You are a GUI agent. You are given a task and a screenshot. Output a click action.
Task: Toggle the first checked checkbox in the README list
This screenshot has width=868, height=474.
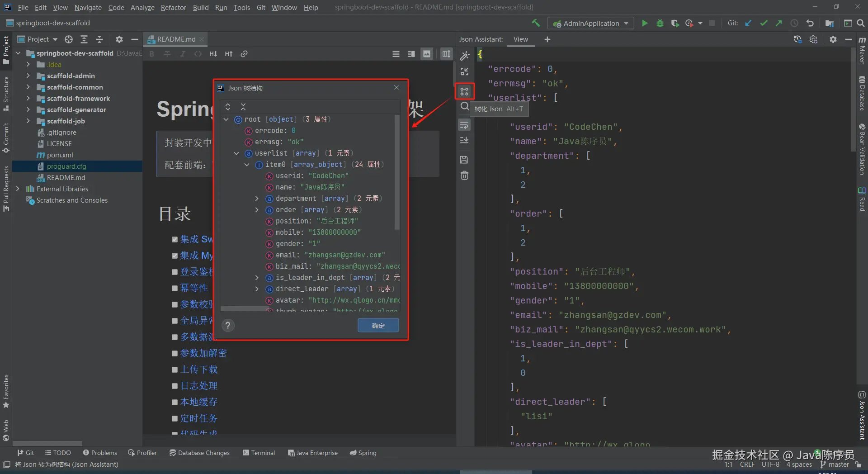click(175, 239)
